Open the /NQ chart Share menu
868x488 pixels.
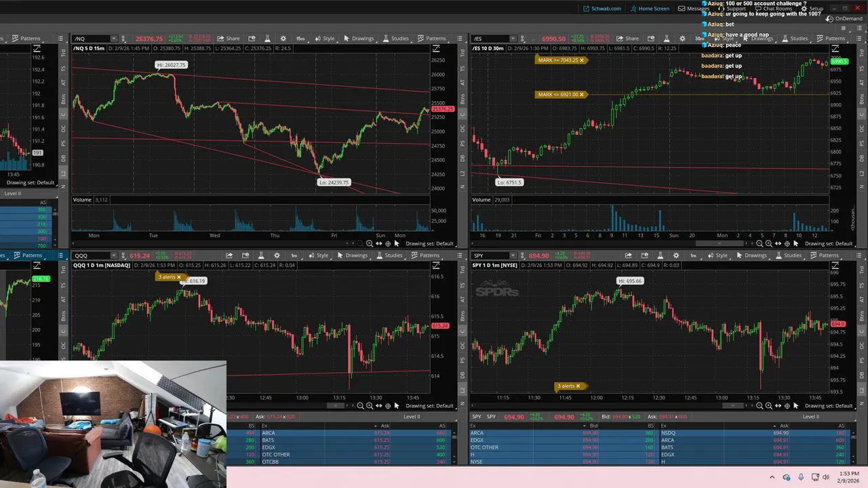point(229,39)
